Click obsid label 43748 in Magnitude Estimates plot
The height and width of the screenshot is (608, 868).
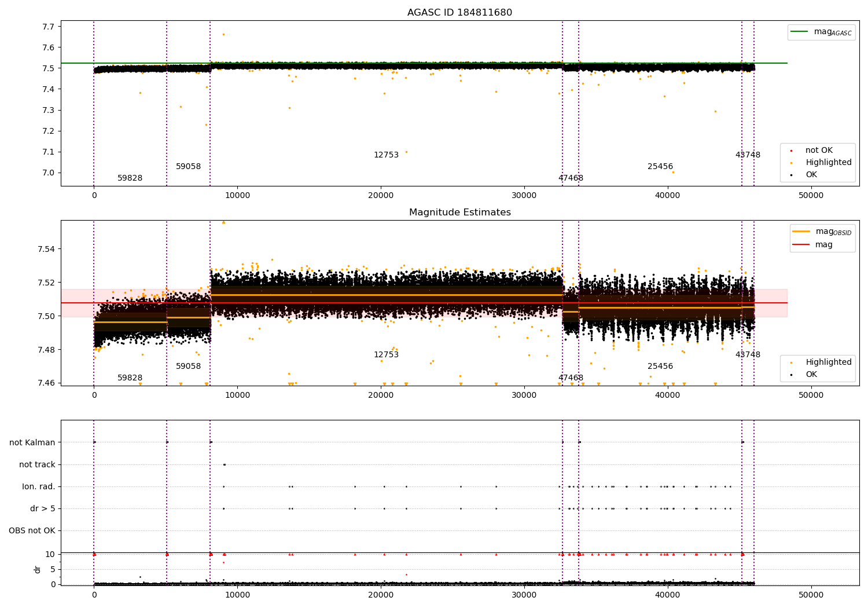(748, 355)
